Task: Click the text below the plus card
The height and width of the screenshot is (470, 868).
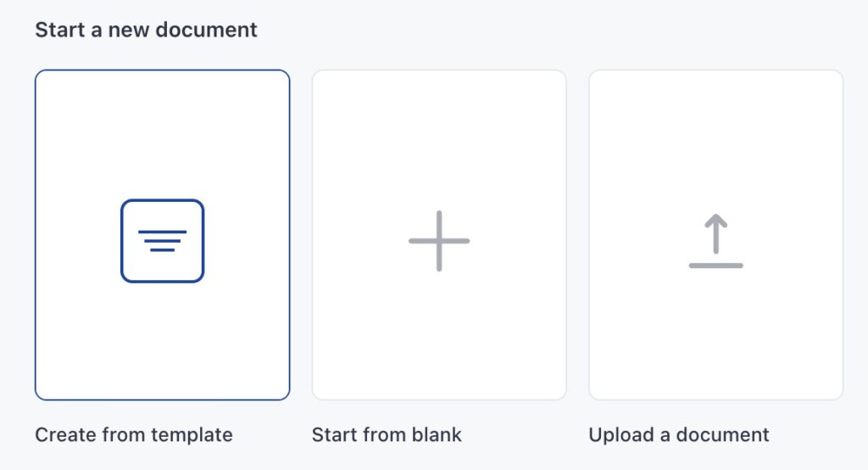Action: tap(387, 435)
